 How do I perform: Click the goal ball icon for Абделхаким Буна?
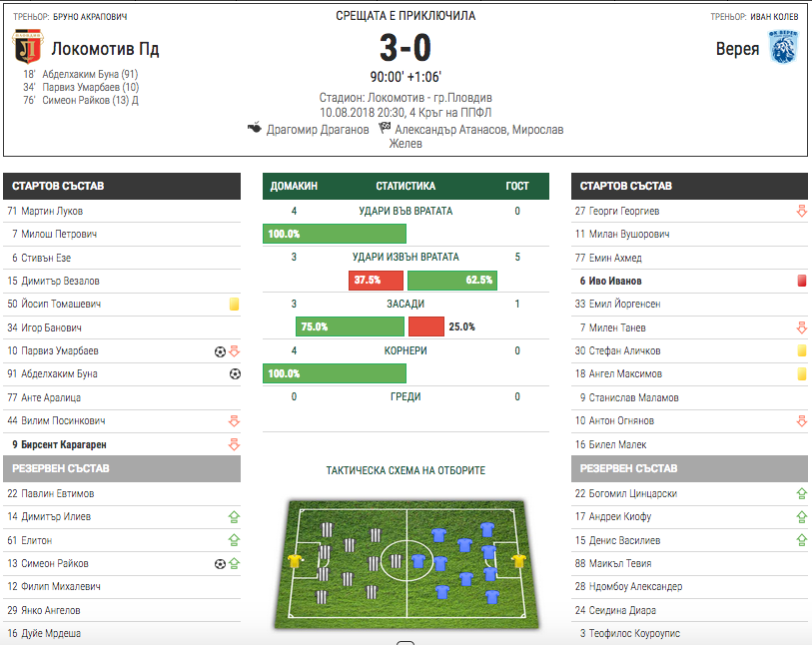(x=235, y=373)
